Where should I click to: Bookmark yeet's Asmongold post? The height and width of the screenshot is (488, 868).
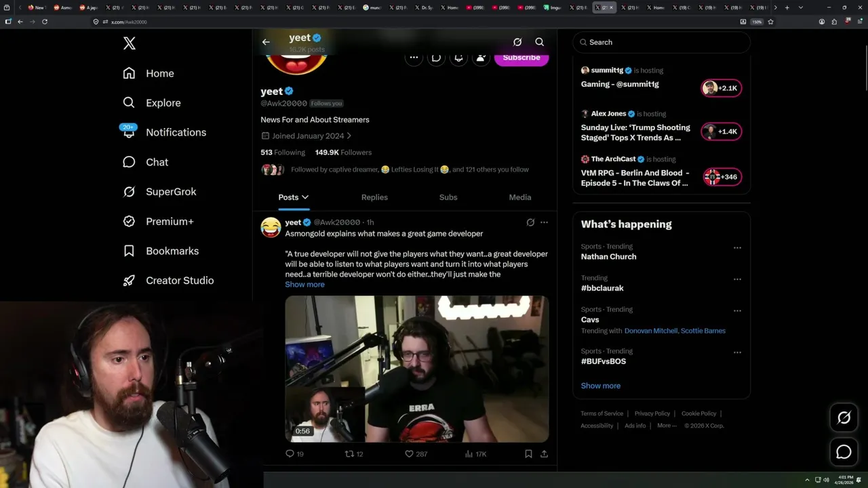[528, 454]
